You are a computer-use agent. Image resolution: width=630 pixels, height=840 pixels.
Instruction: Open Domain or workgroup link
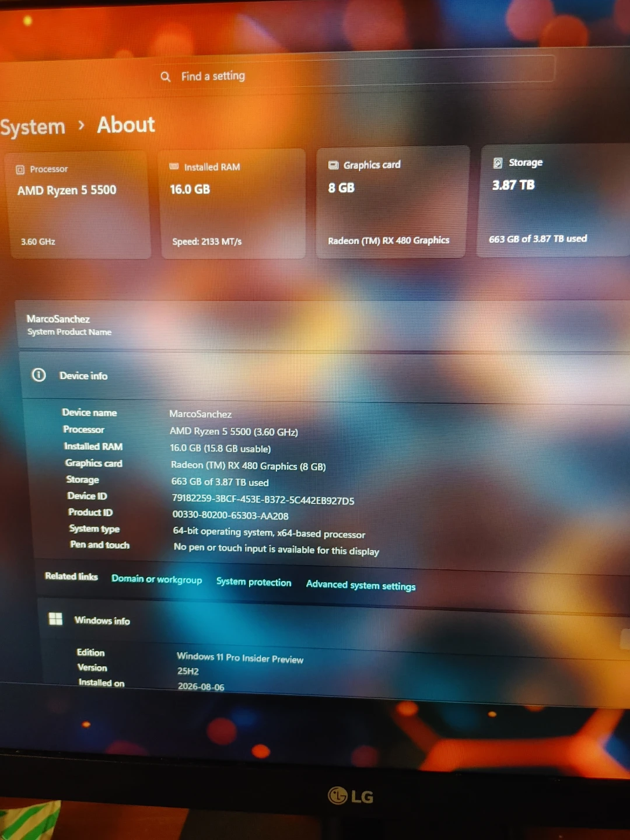(157, 579)
